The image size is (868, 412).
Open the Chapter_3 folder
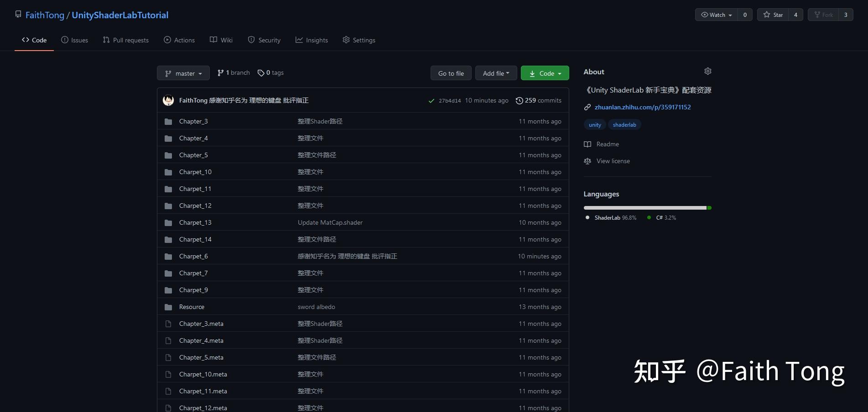click(193, 121)
